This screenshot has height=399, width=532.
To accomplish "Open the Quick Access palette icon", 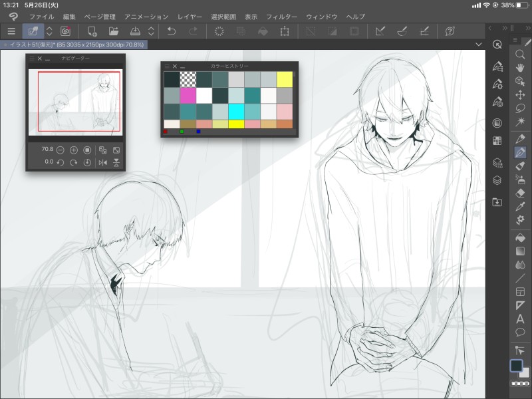I will point(497,45).
